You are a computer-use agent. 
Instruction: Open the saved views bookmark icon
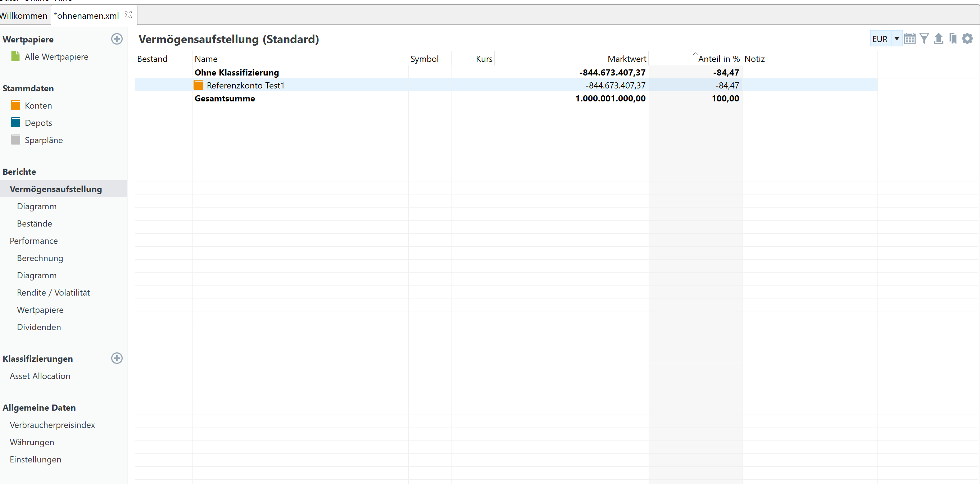point(953,39)
